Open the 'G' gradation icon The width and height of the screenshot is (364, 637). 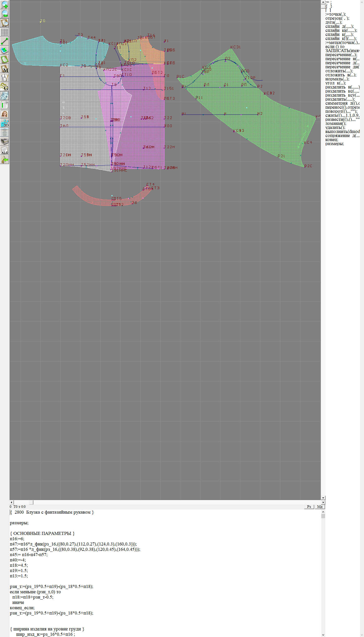(5, 87)
